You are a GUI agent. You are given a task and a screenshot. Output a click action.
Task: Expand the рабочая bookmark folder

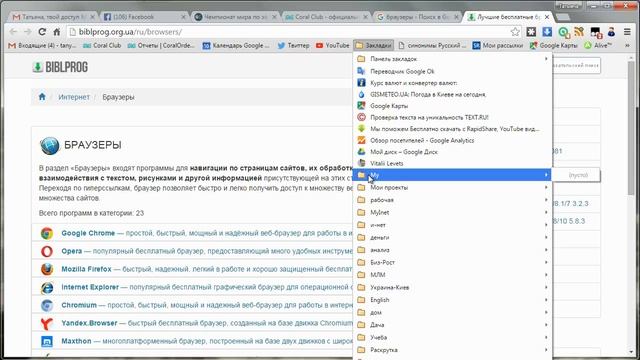pos(452,200)
